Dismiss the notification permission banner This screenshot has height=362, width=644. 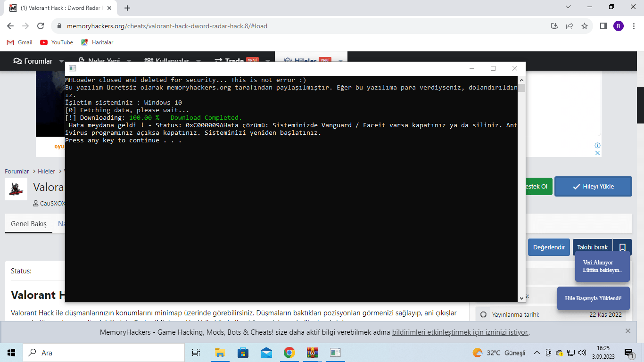(627, 331)
